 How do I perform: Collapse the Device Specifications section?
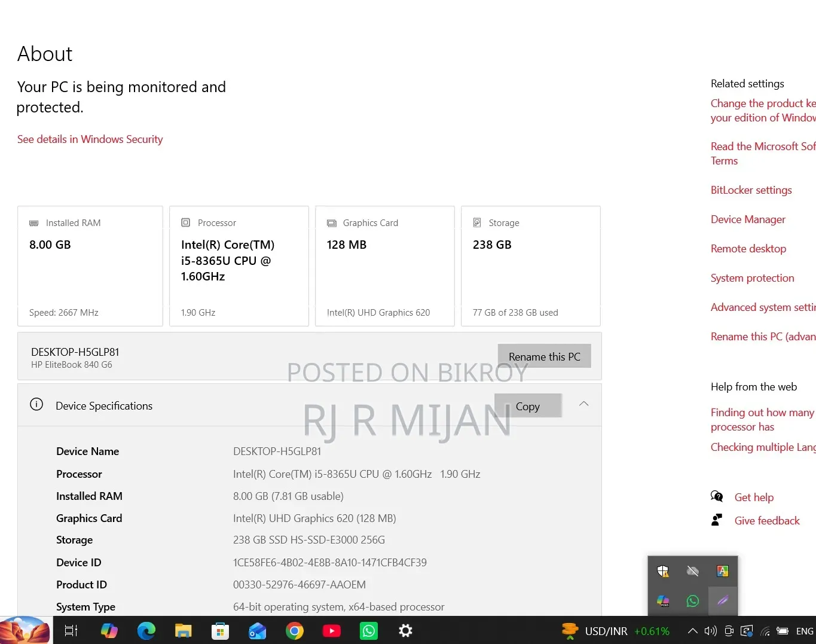click(x=583, y=404)
